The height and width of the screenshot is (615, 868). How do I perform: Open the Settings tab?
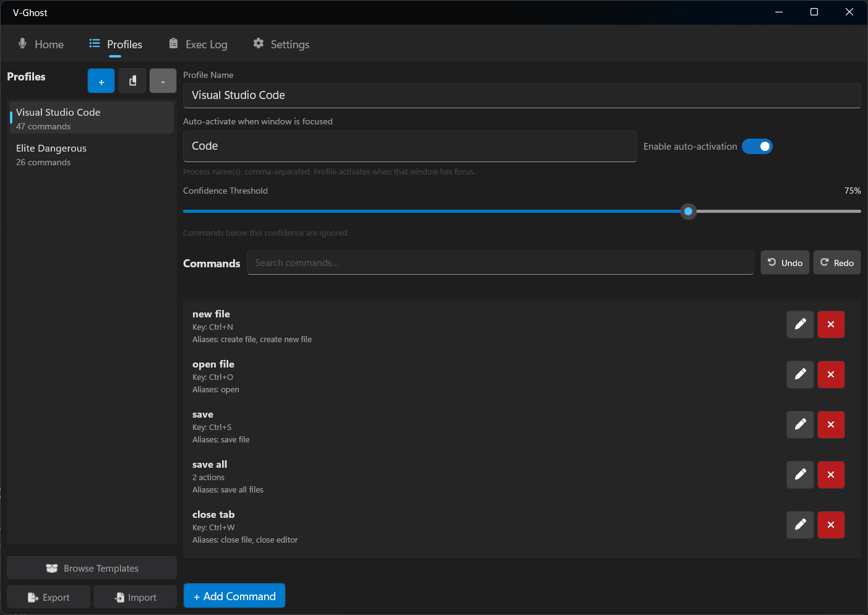281,45
